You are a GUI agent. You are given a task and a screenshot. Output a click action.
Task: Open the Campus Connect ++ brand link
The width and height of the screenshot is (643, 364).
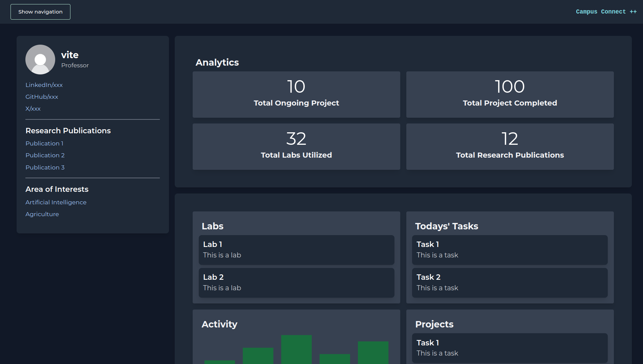point(606,12)
